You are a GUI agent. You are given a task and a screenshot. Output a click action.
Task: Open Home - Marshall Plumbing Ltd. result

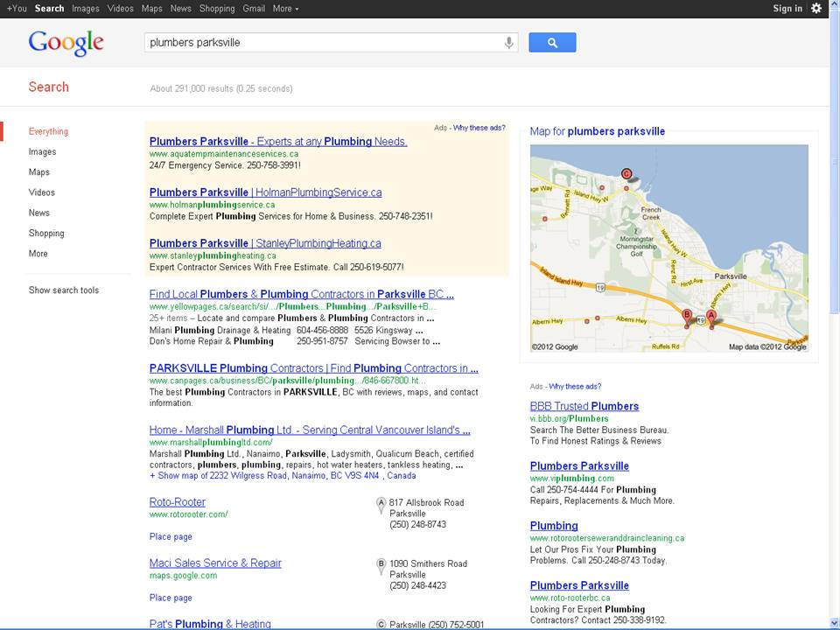310,430
